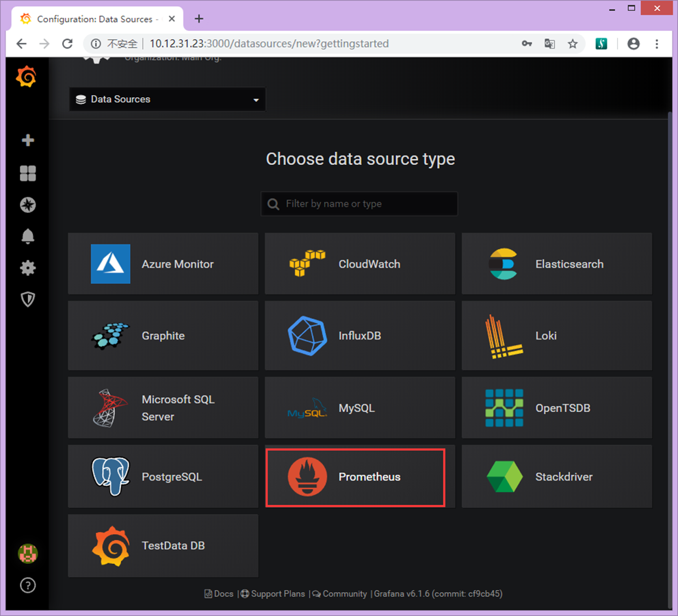The height and width of the screenshot is (616, 678).
Task: Click the CloudWatch cubes icon
Action: [307, 263]
